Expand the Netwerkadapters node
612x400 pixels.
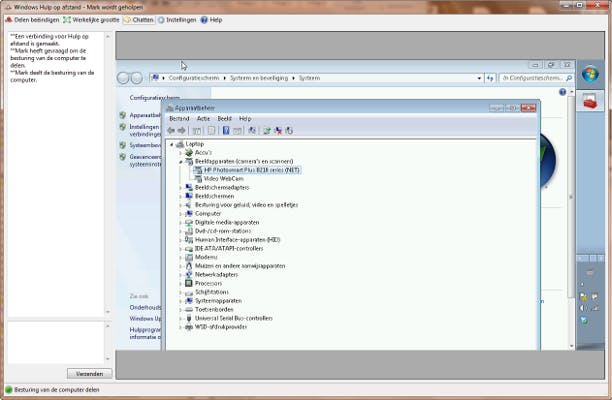coord(180,275)
